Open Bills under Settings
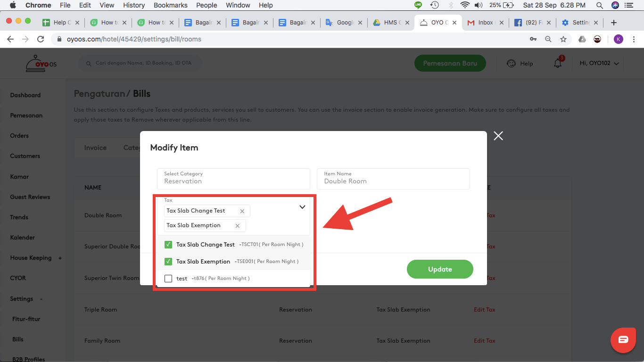This screenshot has height=362, width=644. pos(18,339)
